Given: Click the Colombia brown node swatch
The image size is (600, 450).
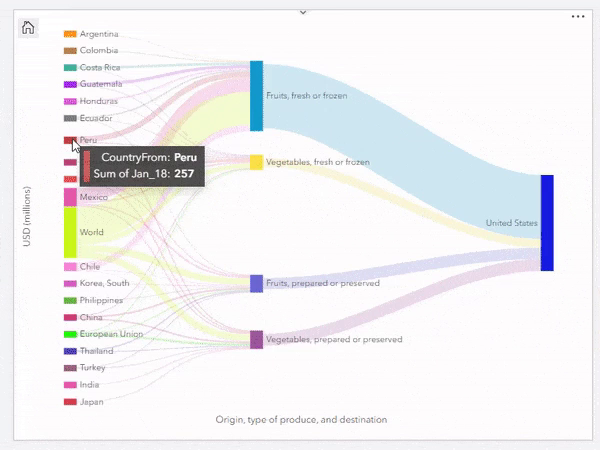Looking at the screenshot, I should coord(70,51).
